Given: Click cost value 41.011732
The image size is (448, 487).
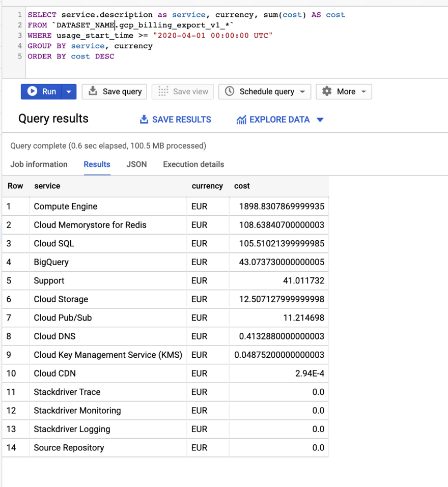Looking at the screenshot, I should pyautogui.click(x=303, y=281).
